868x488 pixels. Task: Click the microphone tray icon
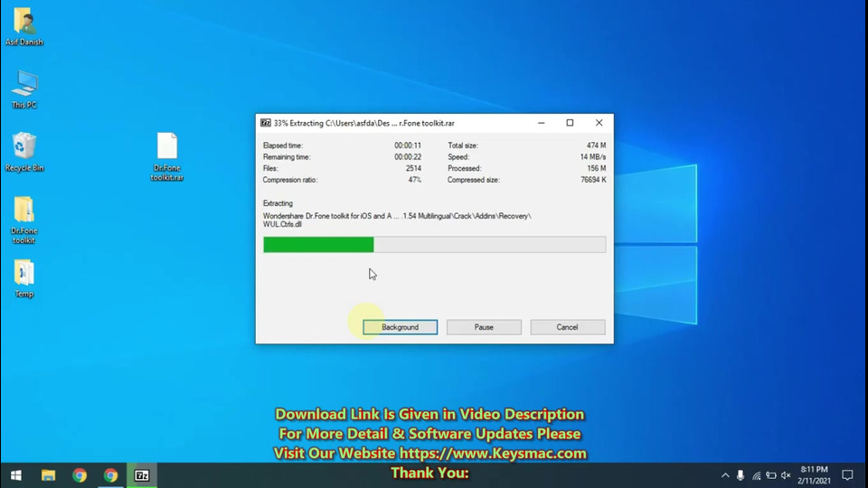741,475
